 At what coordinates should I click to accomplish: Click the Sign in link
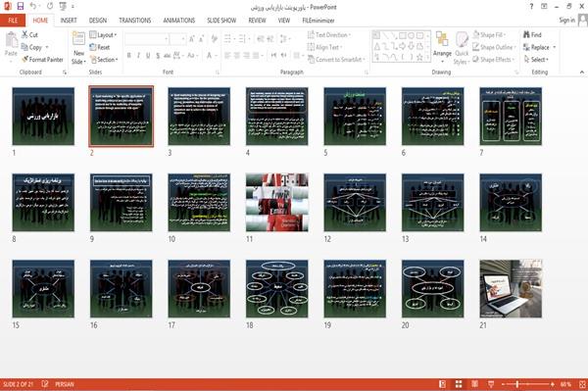[x=566, y=20]
